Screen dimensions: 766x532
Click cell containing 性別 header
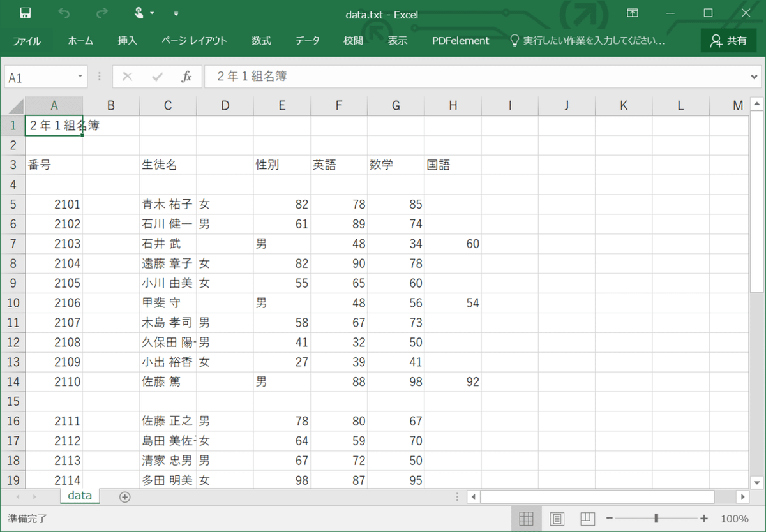(282, 165)
